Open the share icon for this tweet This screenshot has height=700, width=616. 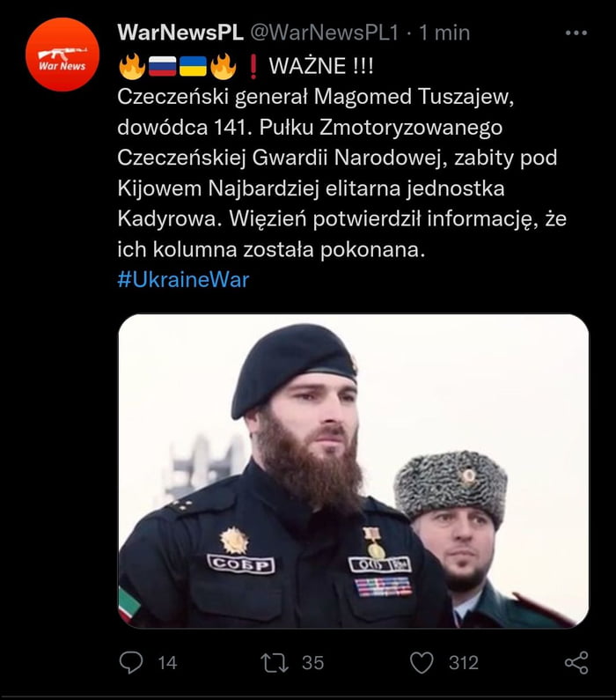tap(576, 662)
